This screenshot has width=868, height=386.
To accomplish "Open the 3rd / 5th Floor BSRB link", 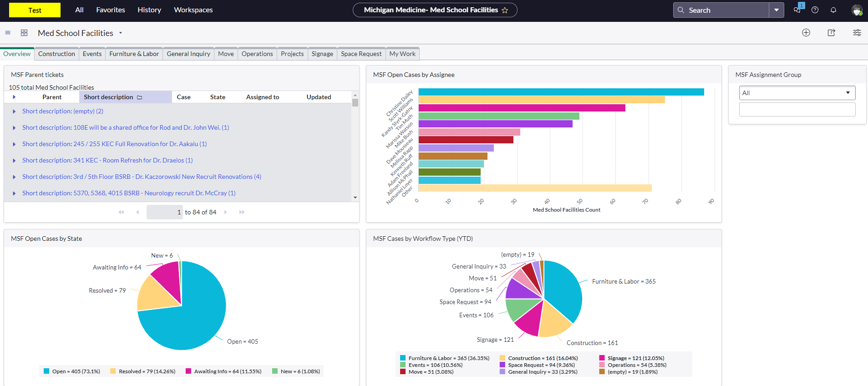I will 142,177.
